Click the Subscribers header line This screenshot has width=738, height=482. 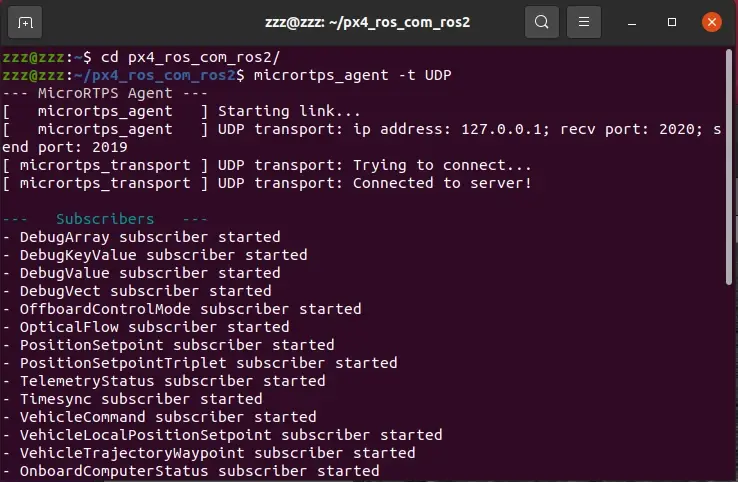tap(105, 219)
